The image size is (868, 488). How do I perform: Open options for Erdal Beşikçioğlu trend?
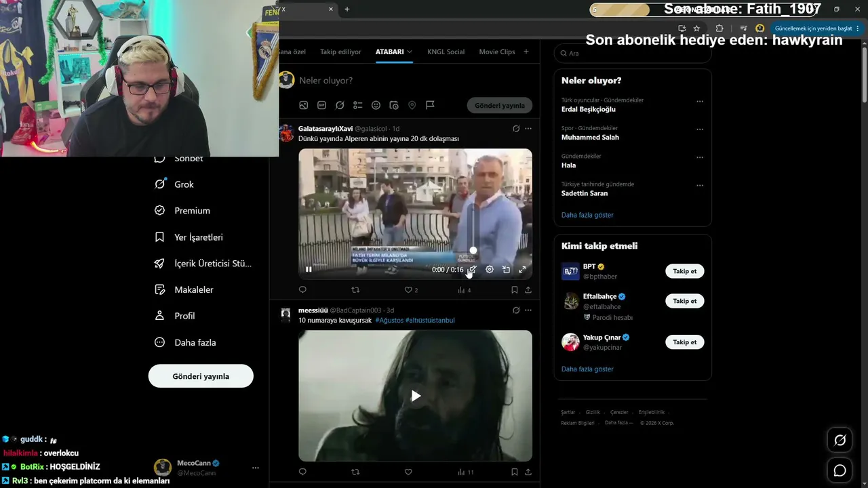point(700,102)
